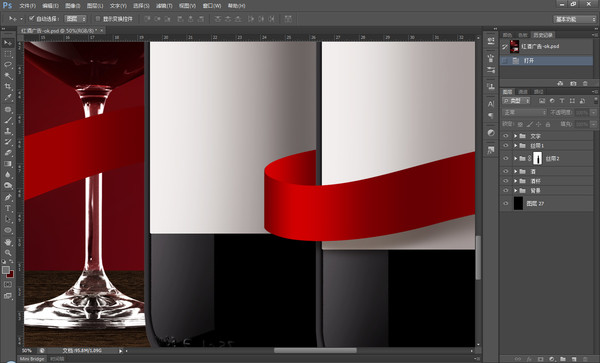
Task: Click the foreground color swatch
Action: (6, 270)
